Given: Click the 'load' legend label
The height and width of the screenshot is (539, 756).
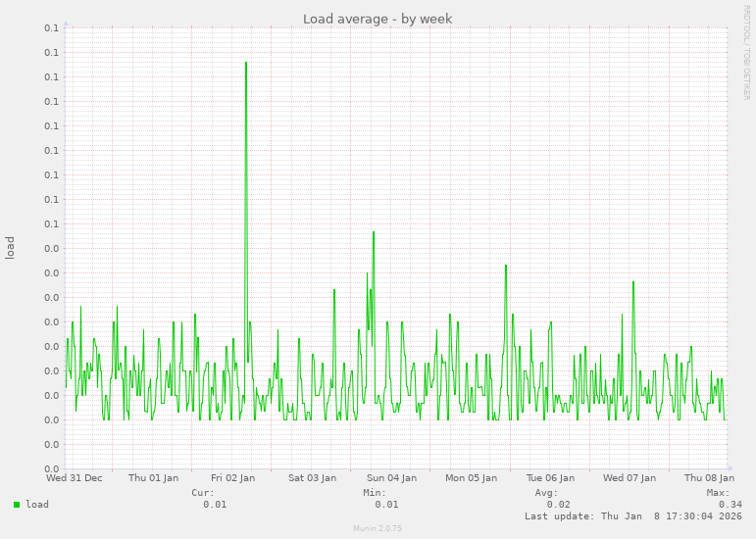Looking at the screenshot, I should point(37,505).
